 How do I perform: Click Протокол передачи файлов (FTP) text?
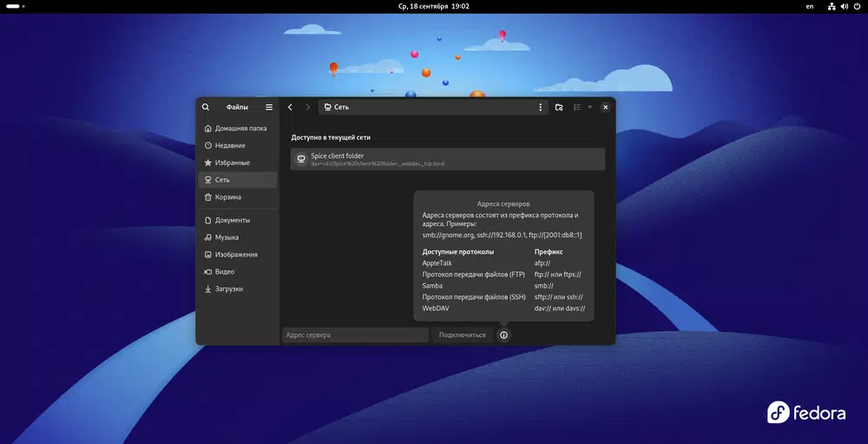click(473, 275)
